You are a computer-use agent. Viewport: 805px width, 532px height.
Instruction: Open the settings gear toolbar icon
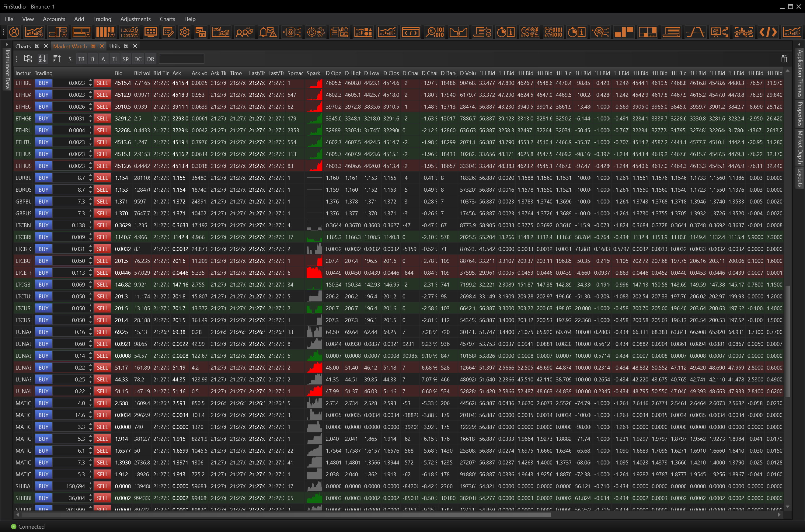[185, 32]
